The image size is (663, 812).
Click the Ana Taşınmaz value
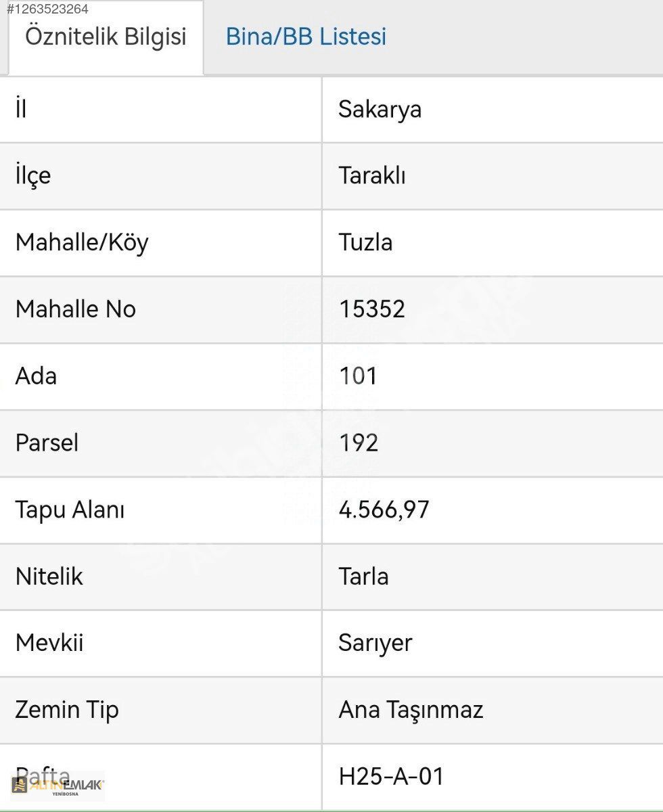[x=411, y=710]
